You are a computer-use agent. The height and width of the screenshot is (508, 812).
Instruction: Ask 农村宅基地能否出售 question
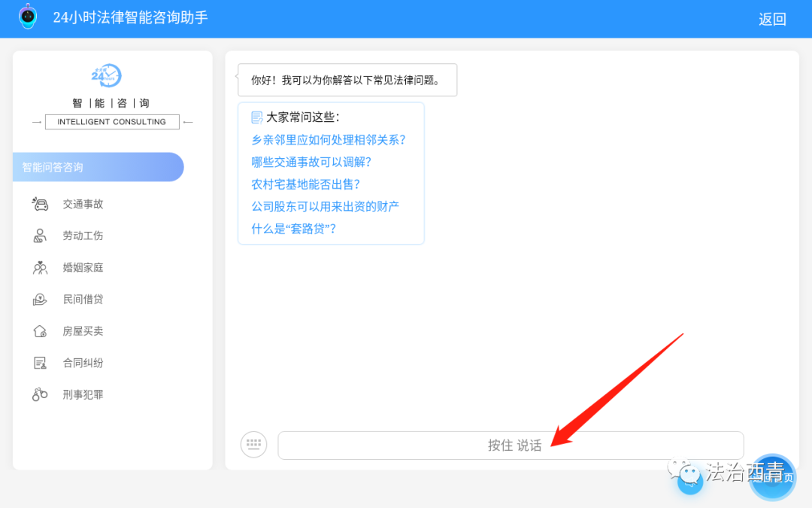point(304,184)
